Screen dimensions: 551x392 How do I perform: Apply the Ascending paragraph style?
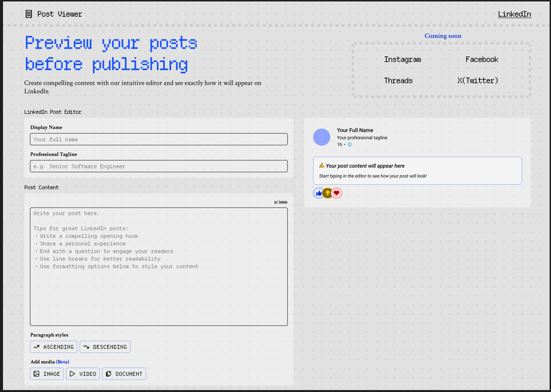coord(54,347)
